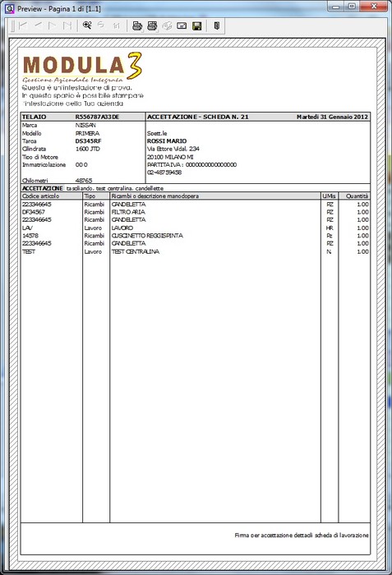Click the email envelope toolbar icon

point(182,25)
